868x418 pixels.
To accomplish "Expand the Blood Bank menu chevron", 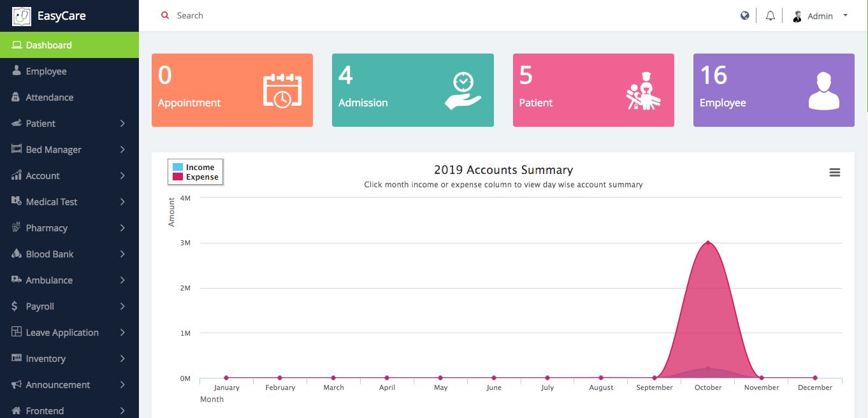I will click(122, 254).
